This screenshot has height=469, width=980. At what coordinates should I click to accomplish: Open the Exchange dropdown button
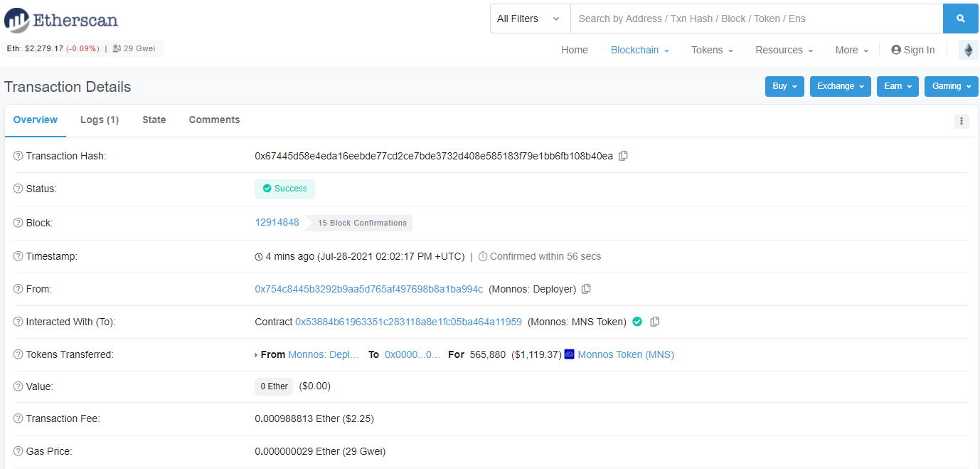click(x=841, y=86)
